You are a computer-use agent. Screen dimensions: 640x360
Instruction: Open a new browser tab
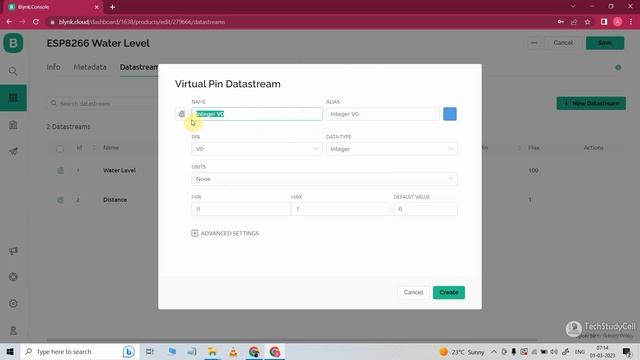click(112, 7)
